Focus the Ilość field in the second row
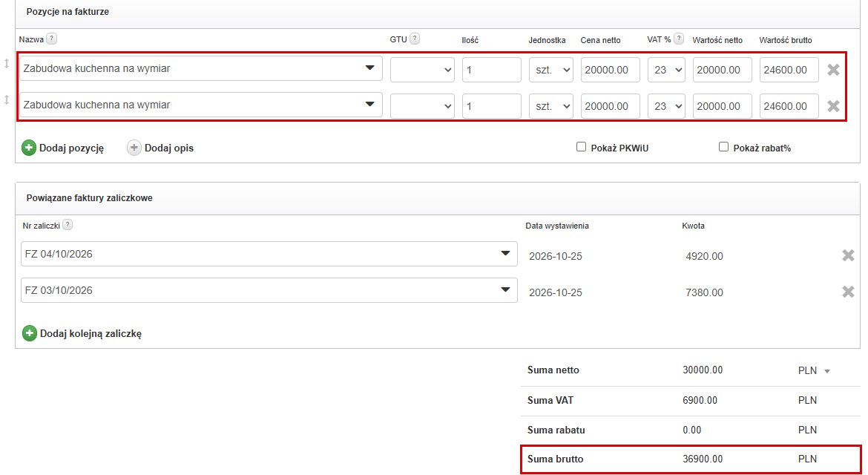The height and width of the screenshot is (475, 868). coord(492,105)
